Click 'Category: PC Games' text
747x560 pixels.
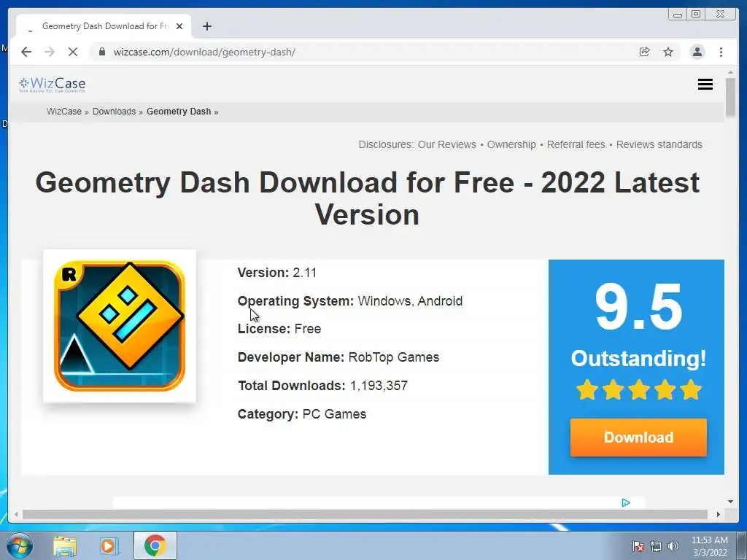click(302, 414)
